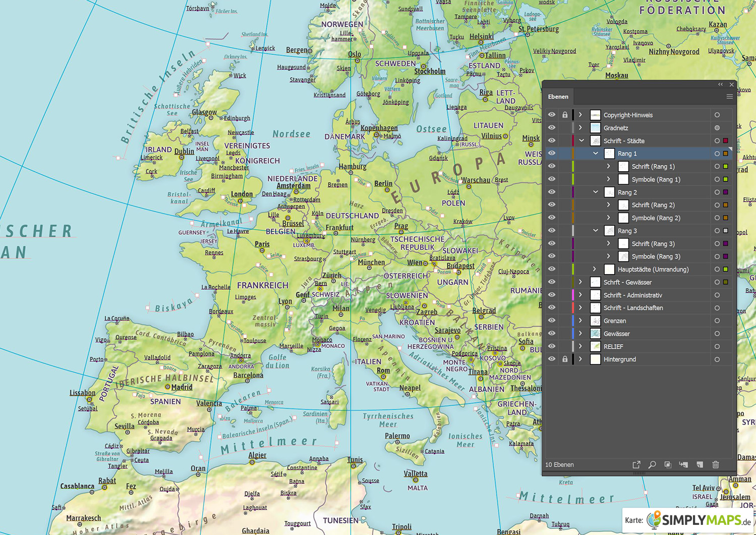Image resolution: width=756 pixels, height=535 pixels.
Task: Expand Schrift (Rang 1) sublayer
Action: coord(609,167)
